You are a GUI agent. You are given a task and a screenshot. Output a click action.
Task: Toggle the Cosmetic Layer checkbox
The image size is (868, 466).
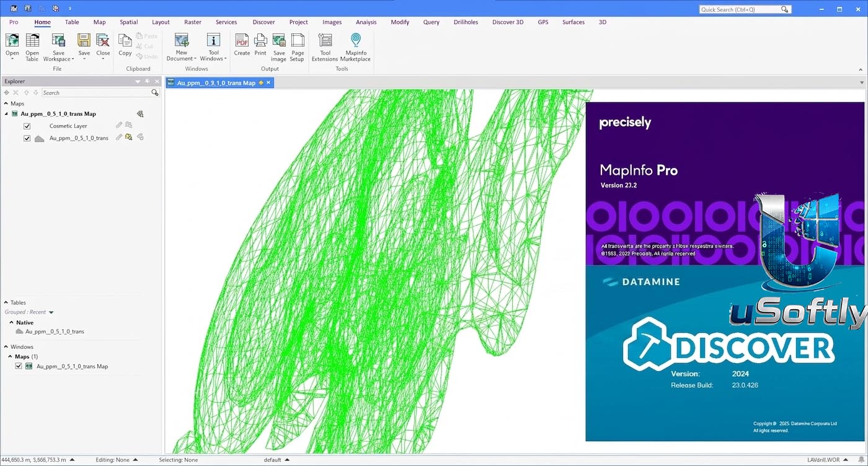click(27, 126)
